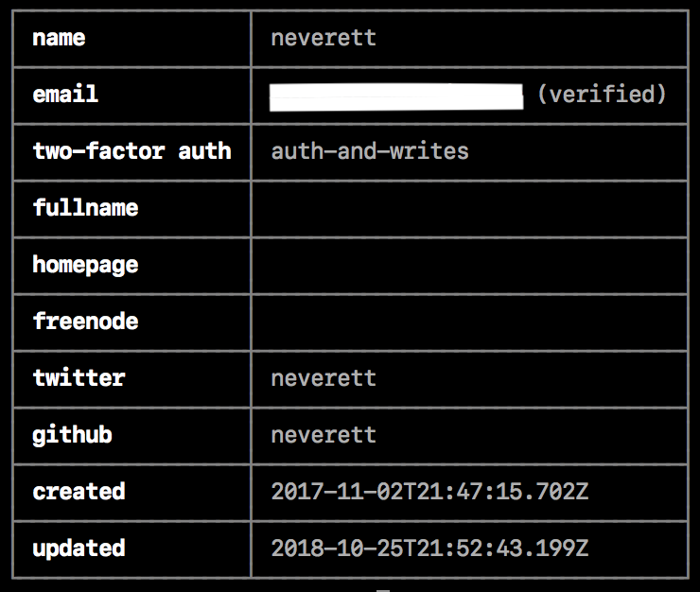Click the "created" row label
The image size is (700, 592).
[x=79, y=492]
